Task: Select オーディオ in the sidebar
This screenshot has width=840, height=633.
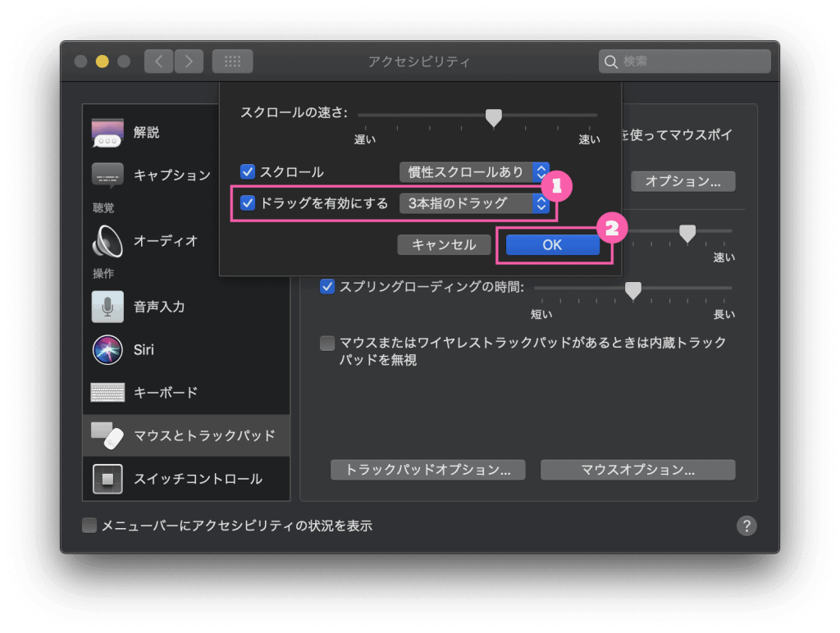Action: (166, 241)
